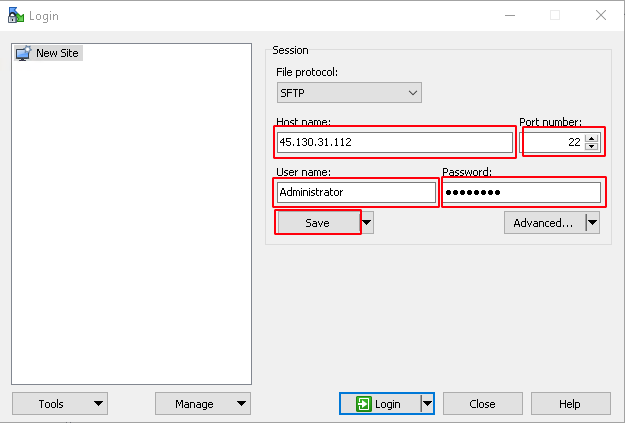Open Advanced settings dialog
625x423 pixels.
(543, 223)
